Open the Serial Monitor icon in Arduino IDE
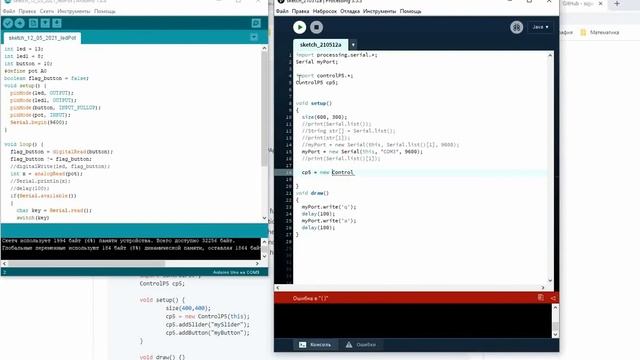This screenshot has width=640, height=360. (256, 23)
